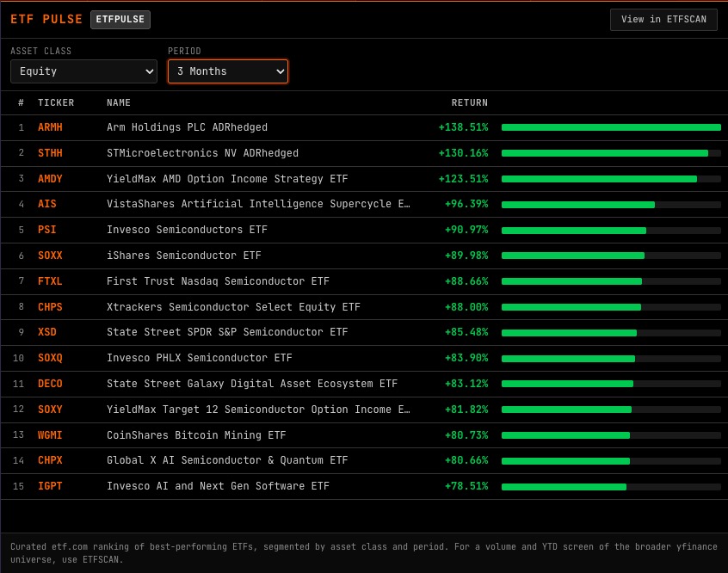Image resolution: width=728 pixels, height=573 pixels.
Task: Click the +83.12% return value
Action: coord(466,384)
